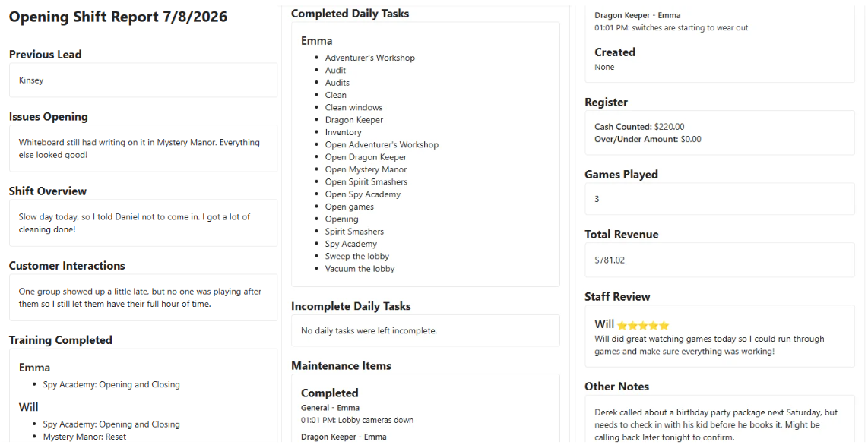Click the Mystery Manor: Reset training item
868x445 pixels.
pyautogui.click(x=84, y=437)
